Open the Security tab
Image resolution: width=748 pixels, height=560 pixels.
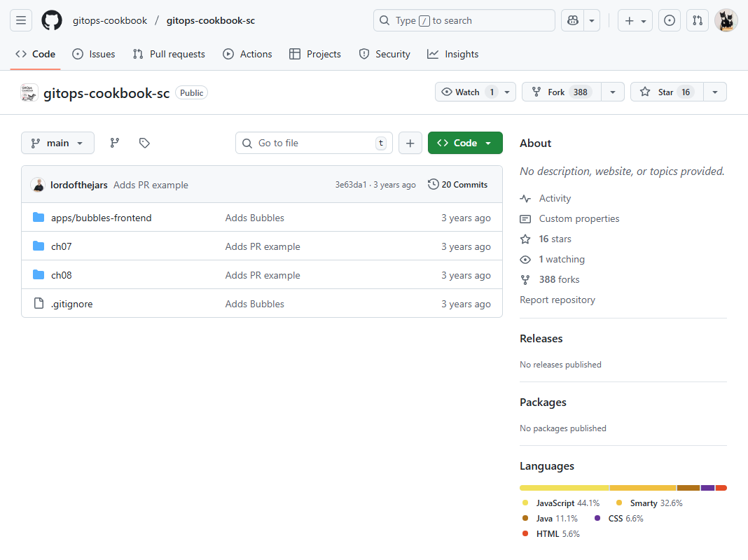(x=385, y=54)
